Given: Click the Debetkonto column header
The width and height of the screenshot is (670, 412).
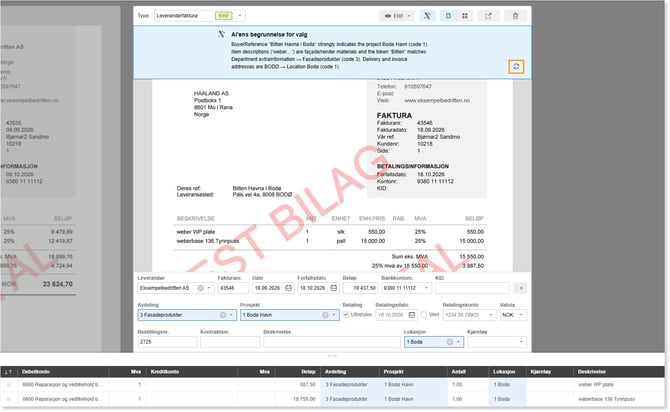Looking at the screenshot, I should tap(36, 372).
